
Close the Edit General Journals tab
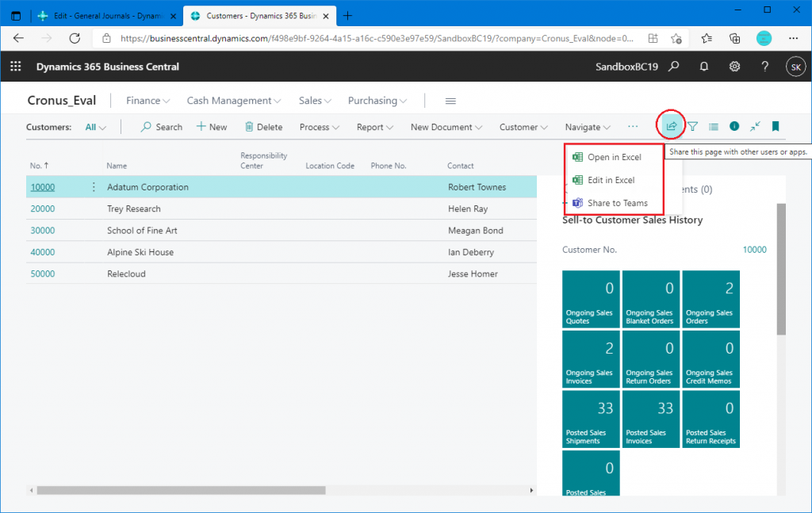pyautogui.click(x=173, y=16)
